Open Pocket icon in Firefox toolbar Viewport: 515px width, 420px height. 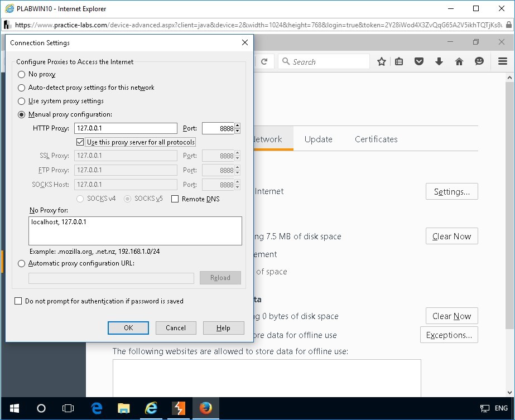(419, 62)
